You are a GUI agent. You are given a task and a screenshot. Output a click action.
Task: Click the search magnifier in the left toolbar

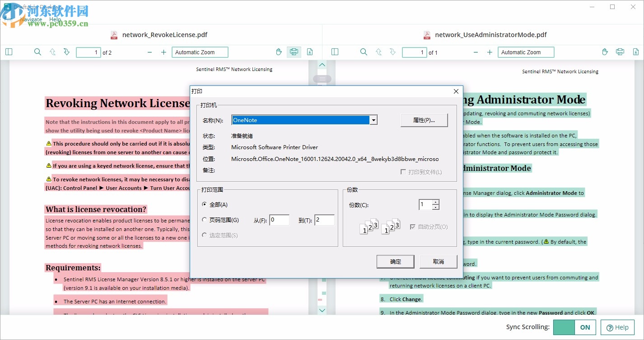click(x=37, y=52)
